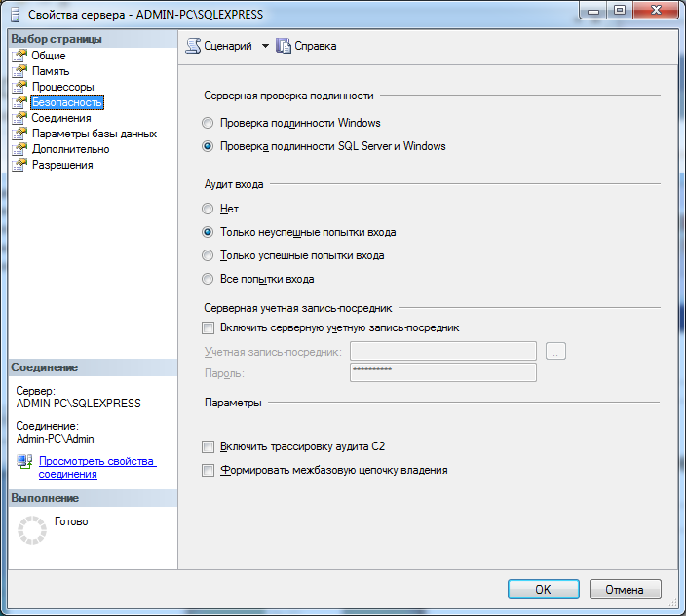Image resolution: width=686 pixels, height=616 pixels.
Task: Select Проверка подлинности SQL Server и Windows
Action: click(208, 146)
